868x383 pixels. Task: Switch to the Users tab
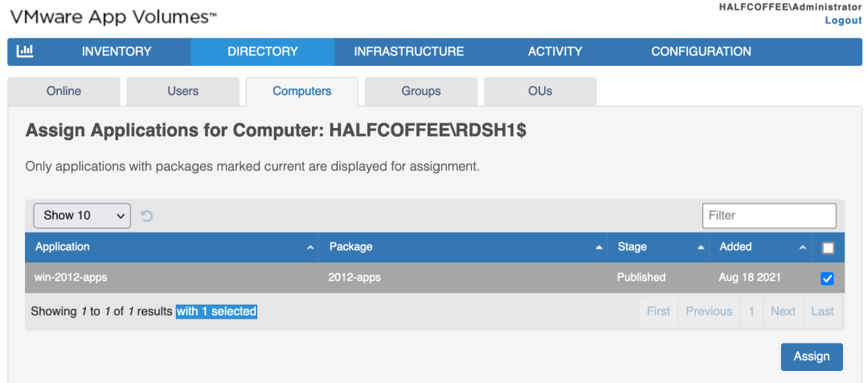click(182, 91)
